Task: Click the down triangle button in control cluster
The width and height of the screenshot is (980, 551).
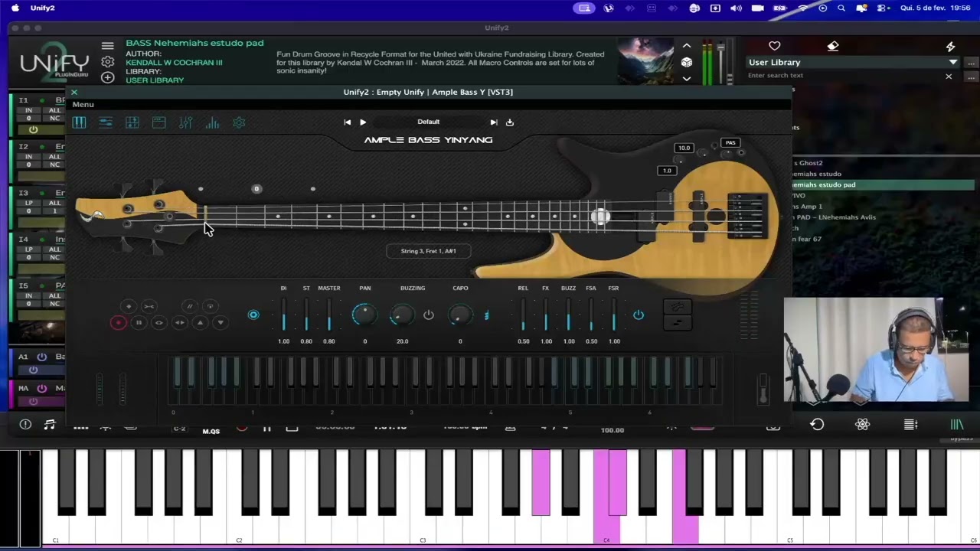Action: (x=220, y=323)
